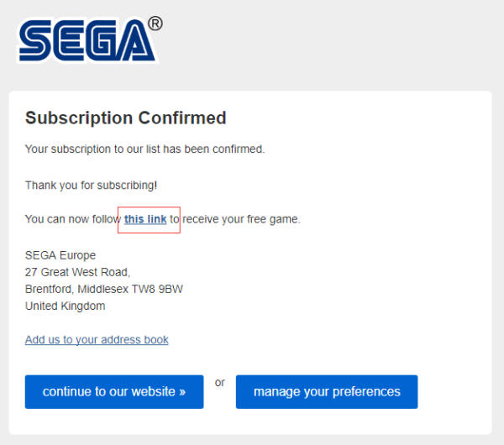The height and width of the screenshot is (445, 504).
Task: Click the registered trademark symbol beside the logo
Action: tap(155, 24)
